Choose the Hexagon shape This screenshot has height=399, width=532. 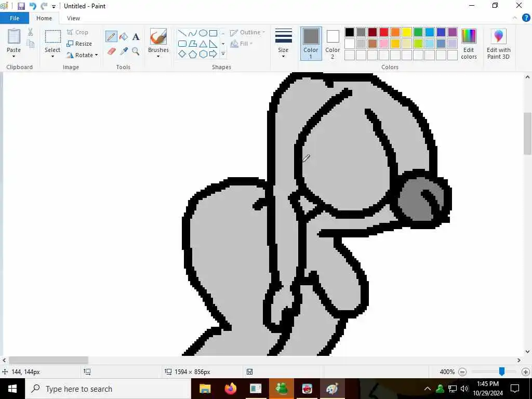[203, 54]
